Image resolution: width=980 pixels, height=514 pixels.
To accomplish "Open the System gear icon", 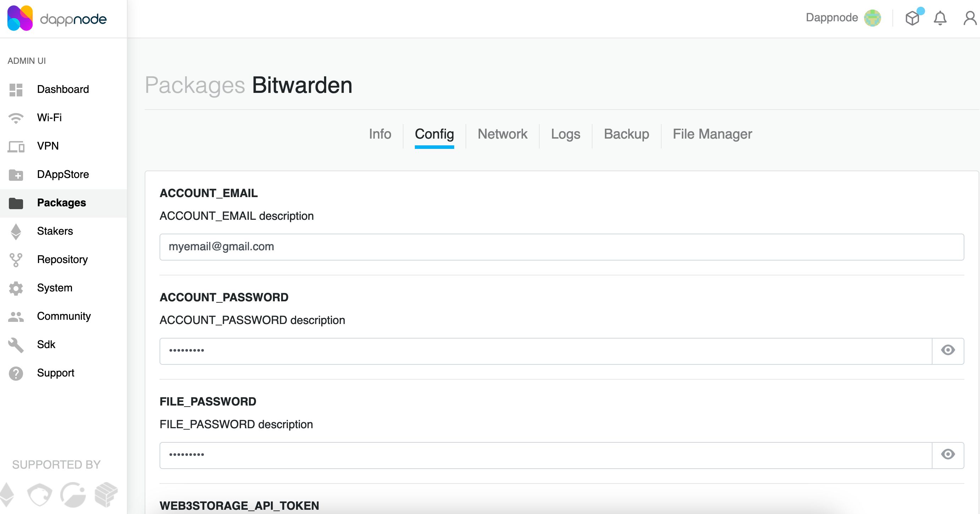I will coord(16,289).
